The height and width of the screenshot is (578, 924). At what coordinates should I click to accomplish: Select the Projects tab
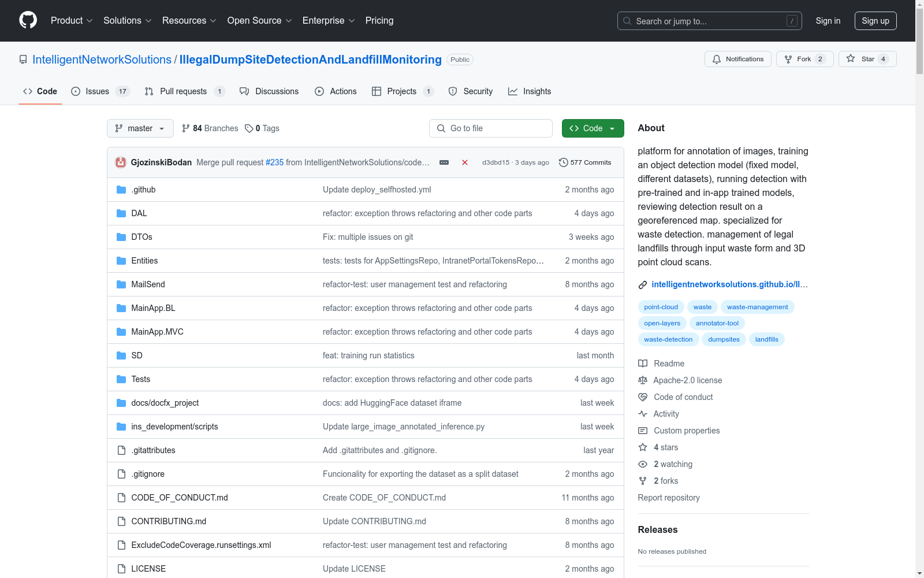[403, 91]
